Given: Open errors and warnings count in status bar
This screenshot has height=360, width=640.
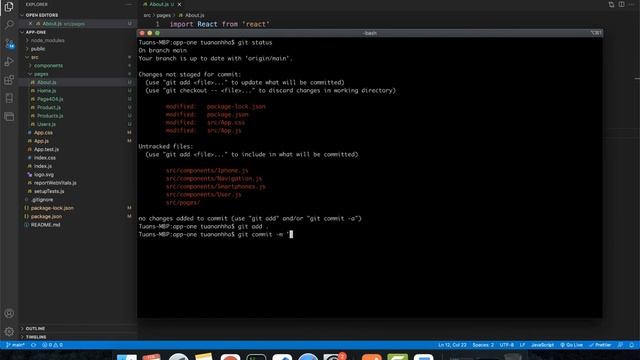Looking at the screenshot, I should [52, 345].
